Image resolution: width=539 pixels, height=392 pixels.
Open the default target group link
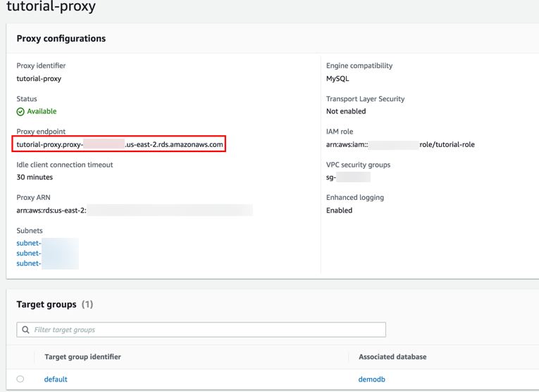tap(56, 379)
